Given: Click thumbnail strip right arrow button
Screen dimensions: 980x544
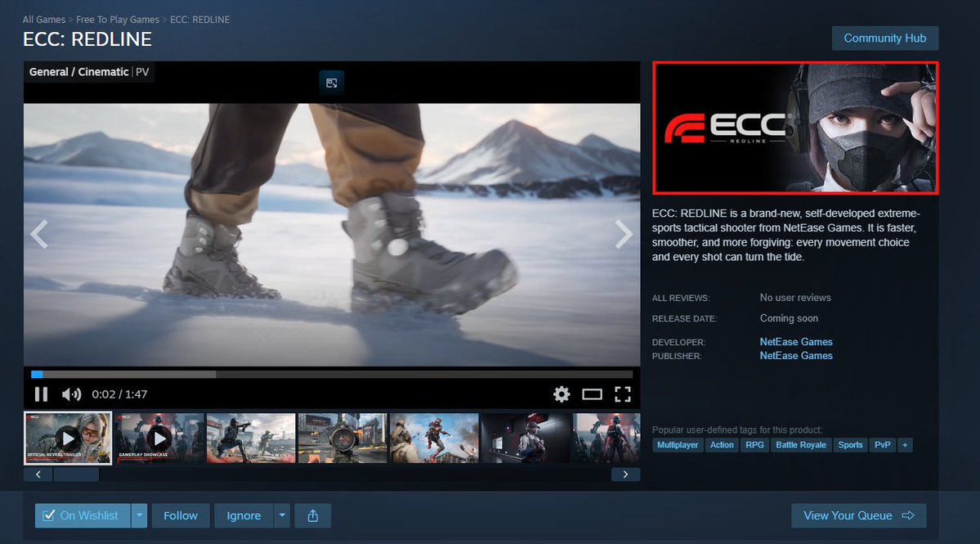Looking at the screenshot, I should point(625,474).
